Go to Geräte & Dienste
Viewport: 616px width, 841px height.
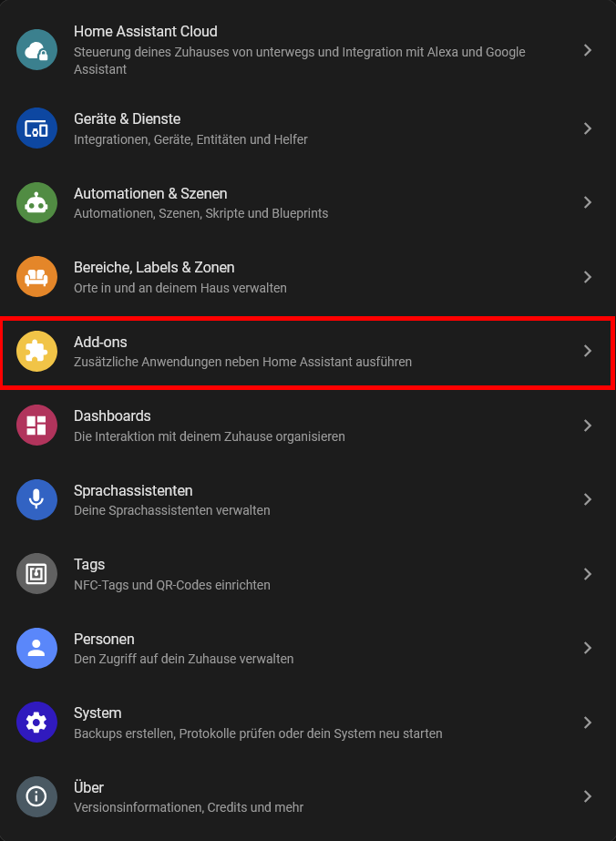(308, 128)
